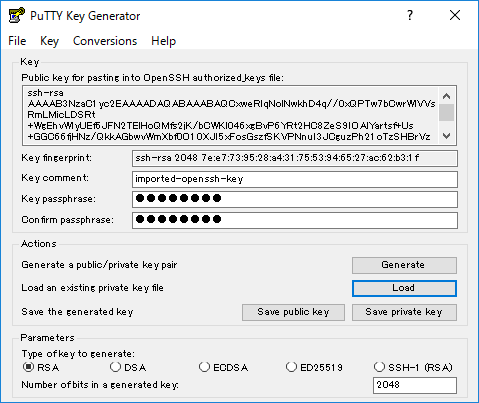Viewport: 479px width, 403px height.
Task: Open the File menu
Action: (17, 41)
